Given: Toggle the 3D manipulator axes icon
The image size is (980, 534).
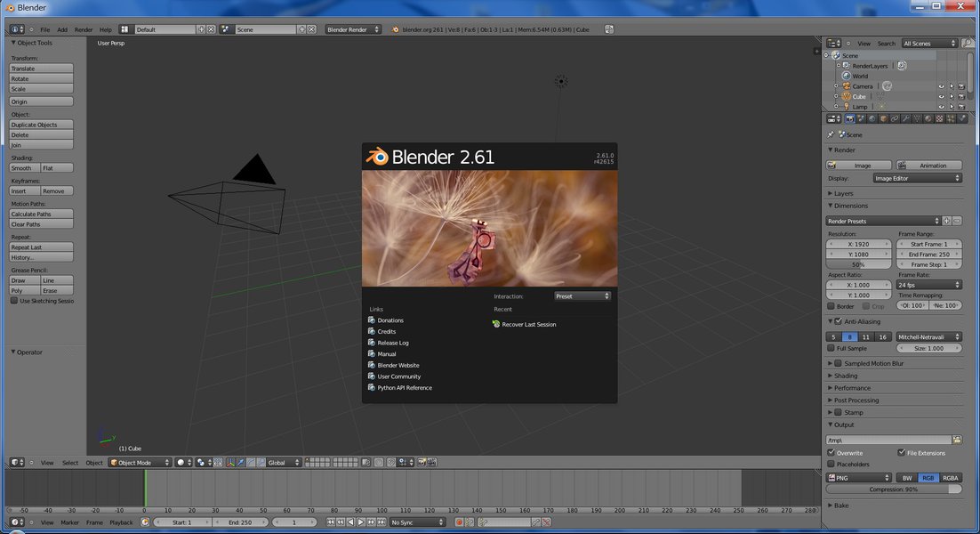Looking at the screenshot, I should pos(230,463).
